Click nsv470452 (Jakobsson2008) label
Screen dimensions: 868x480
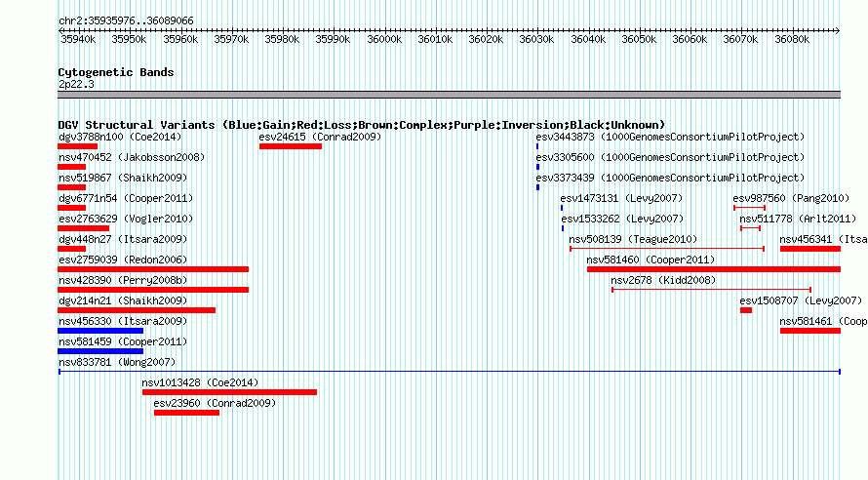point(132,157)
